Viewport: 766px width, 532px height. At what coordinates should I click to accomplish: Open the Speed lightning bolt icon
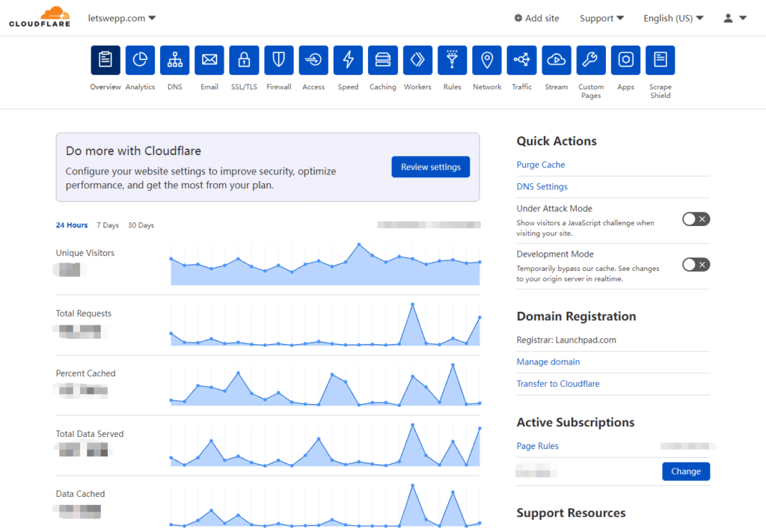pos(348,61)
